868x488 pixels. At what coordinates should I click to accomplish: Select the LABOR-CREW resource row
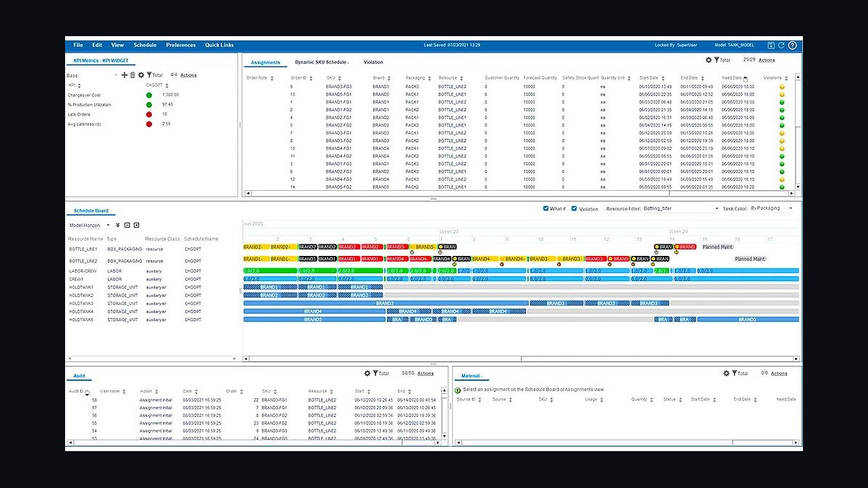click(152, 270)
